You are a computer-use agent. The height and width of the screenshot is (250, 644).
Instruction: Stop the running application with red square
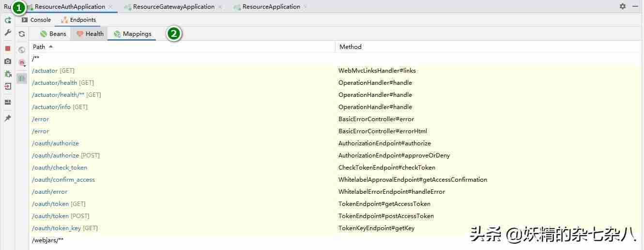click(x=8, y=48)
